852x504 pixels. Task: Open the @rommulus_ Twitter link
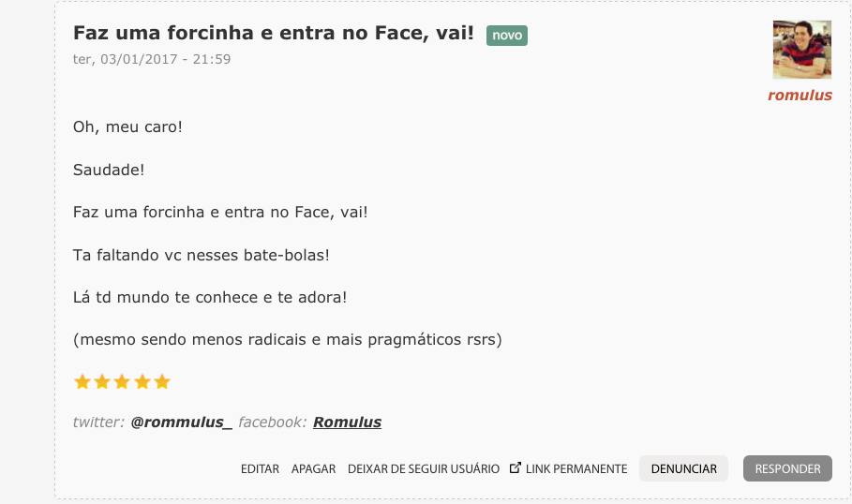[181, 422]
